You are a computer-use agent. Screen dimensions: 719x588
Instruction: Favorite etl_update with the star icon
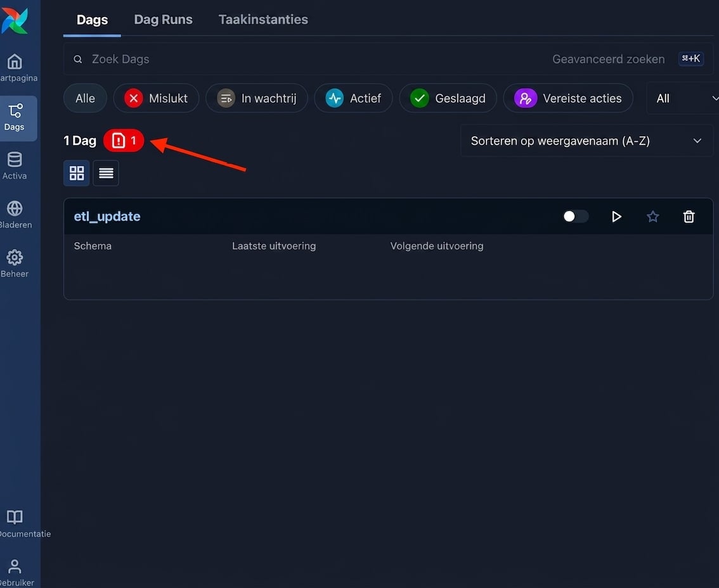(x=652, y=216)
